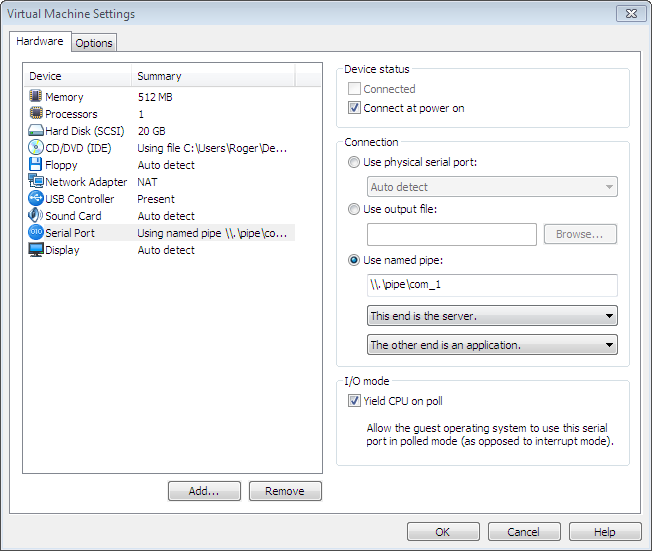The width and height of the screenshot is (652, 551).
Task: Click the named pipe path text field
Action: [x=492, y=285]
